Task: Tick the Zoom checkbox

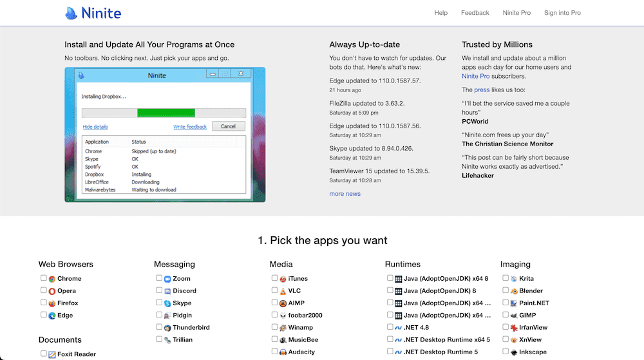Action: point(159,278)
